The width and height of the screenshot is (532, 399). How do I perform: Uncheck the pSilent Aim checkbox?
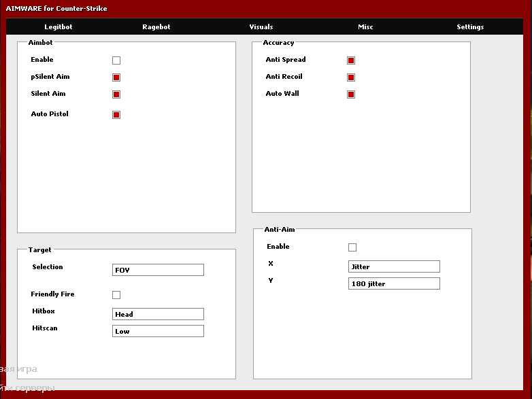(x=116, y=77)
